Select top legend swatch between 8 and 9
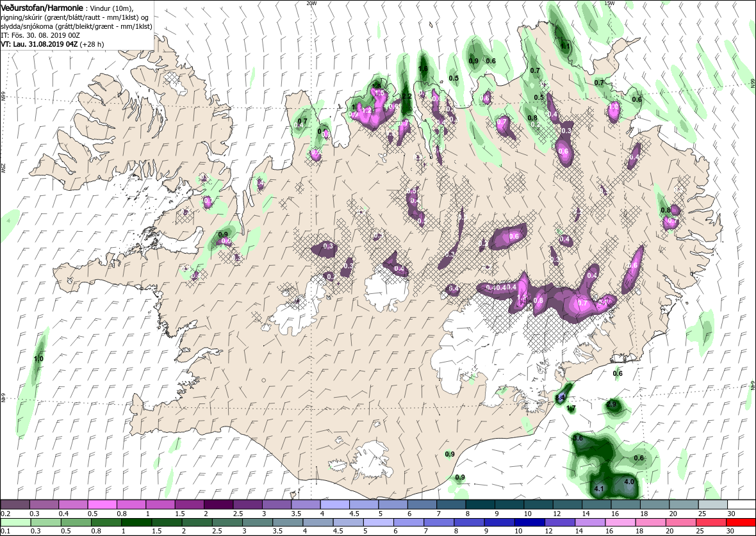 pyautogui.click(x=481, y=504)
